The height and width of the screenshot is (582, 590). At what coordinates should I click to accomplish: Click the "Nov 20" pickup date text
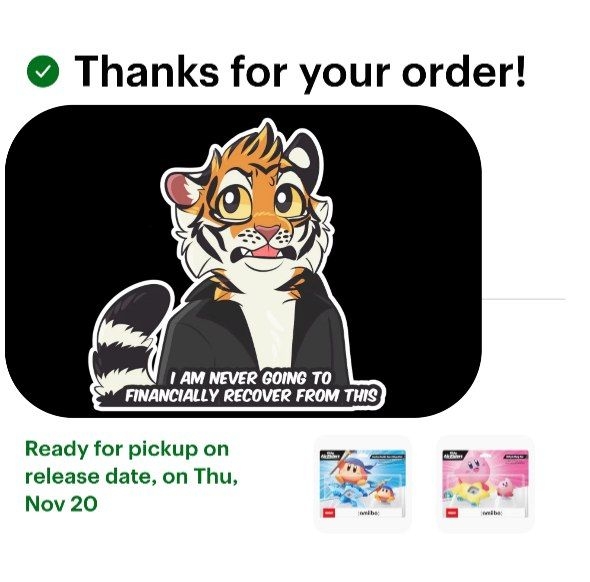click(61, 504)
